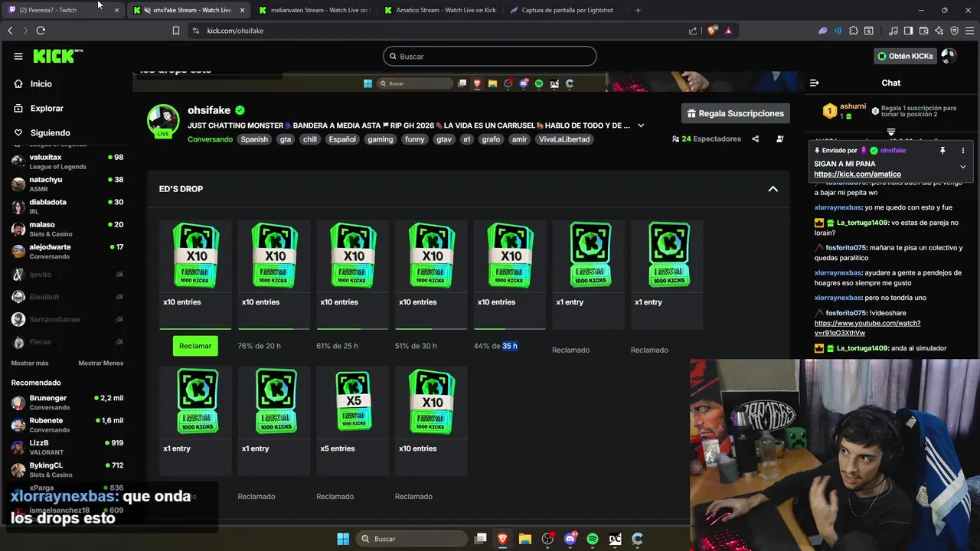Click the browser address bar
980x551 pixels.
coord(436,31)
